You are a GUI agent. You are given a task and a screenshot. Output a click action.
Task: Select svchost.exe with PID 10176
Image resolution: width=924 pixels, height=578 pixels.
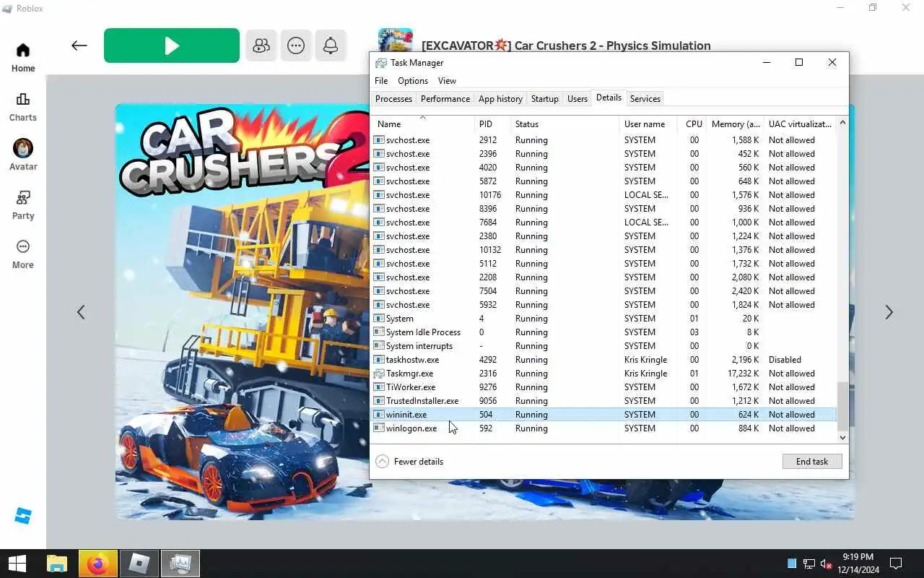tap(603, 195)
